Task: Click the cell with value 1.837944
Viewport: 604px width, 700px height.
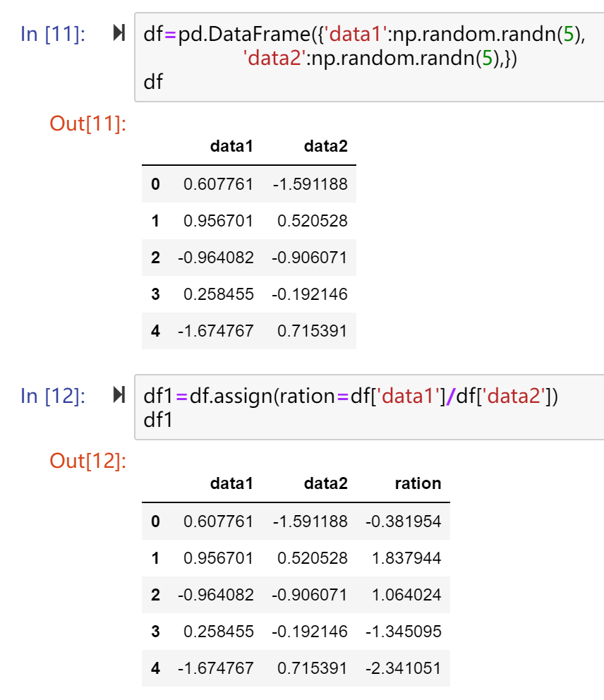Action: pos(406,558)
